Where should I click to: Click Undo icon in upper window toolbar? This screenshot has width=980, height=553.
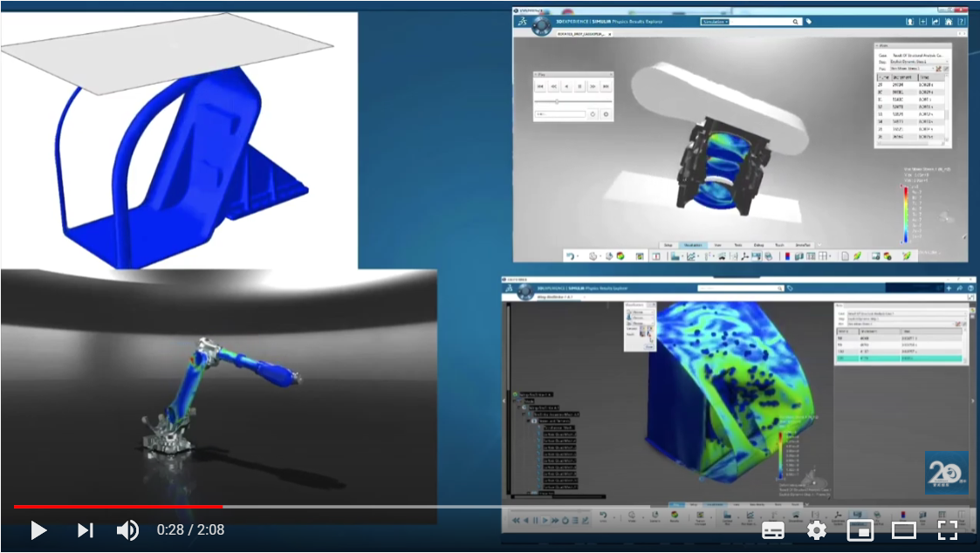(x=570, y=256)
